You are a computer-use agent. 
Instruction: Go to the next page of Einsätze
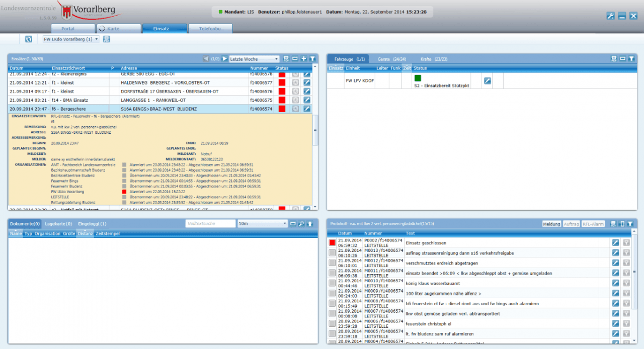225,59
